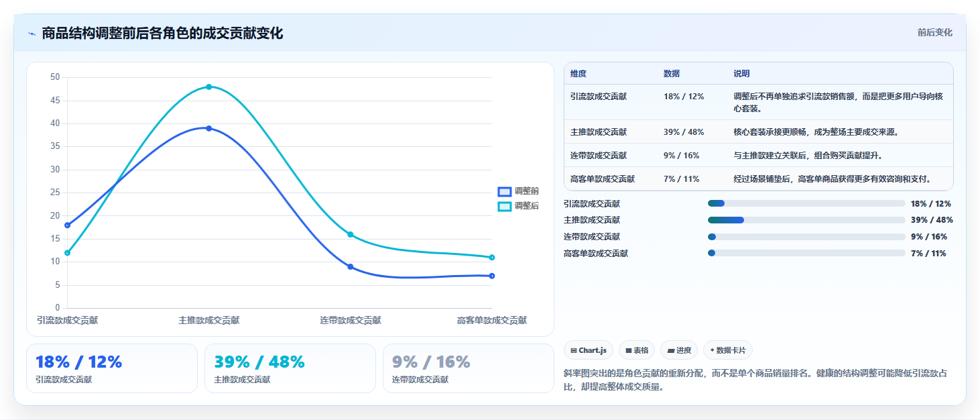Select the 调整前 point at 7 for 高客单款

click(x=492, y=276)
